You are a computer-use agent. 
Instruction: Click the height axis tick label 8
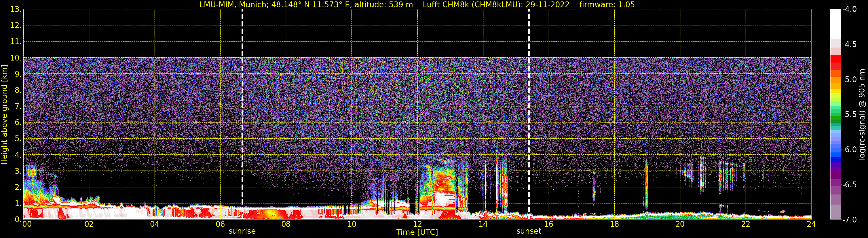point(18,90)
